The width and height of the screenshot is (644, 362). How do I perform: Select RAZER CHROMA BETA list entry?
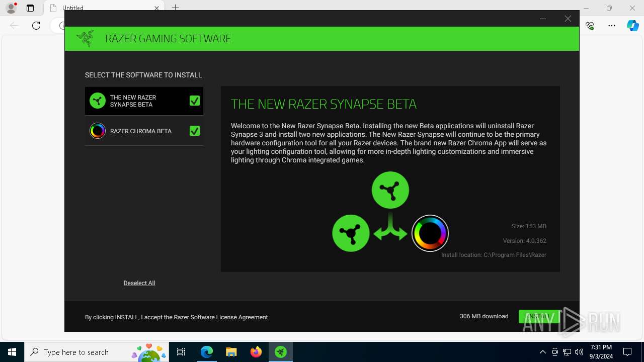(x=144, y=131)
